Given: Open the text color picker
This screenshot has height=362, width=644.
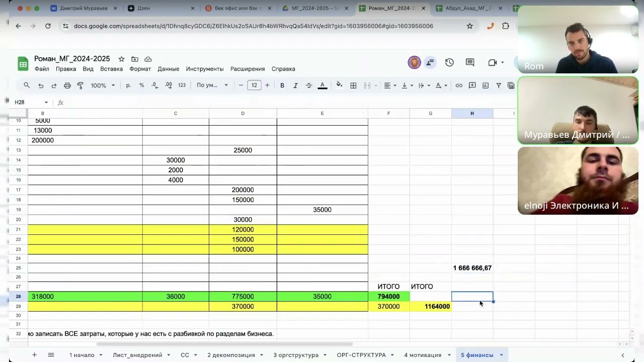Looking at the screenshot, I should [x=323, y=85].
